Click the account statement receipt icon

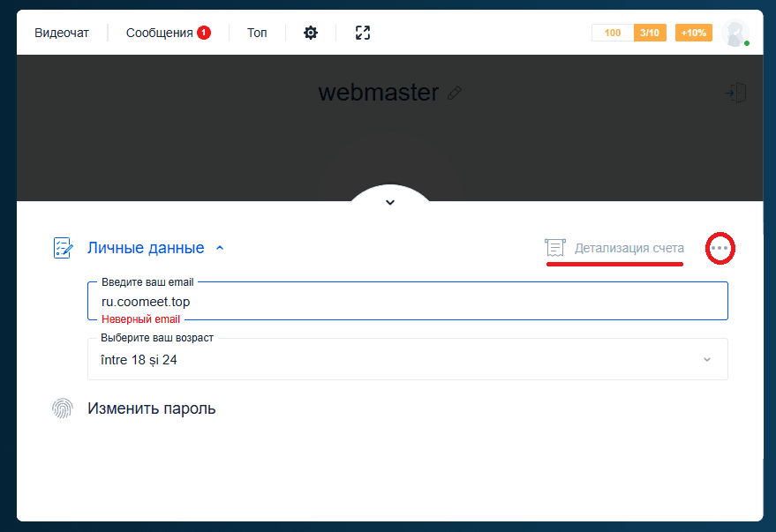tap(554, 249)
